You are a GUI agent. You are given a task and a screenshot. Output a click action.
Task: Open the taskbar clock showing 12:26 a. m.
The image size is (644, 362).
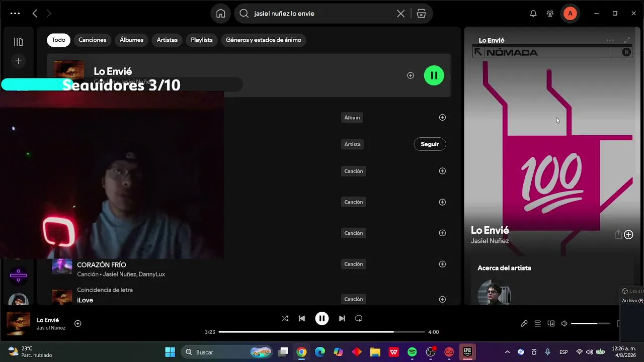pyautogui.click(x=623, y=352)
